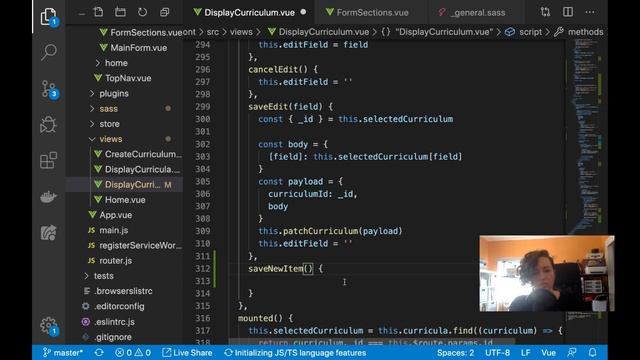Open the Source Control view
Image resolution: width=640 pixels, height=360 pixels.
pos(49,89)
